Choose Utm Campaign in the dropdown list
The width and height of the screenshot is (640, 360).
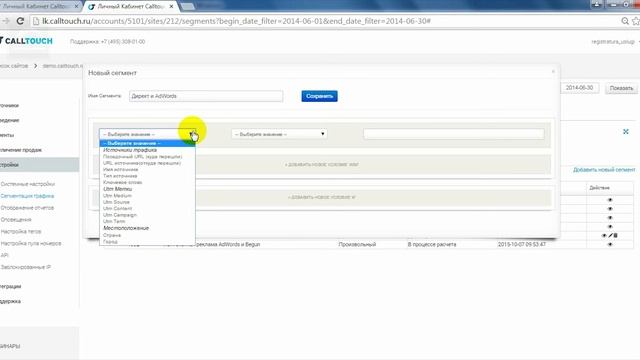[120, 215]
